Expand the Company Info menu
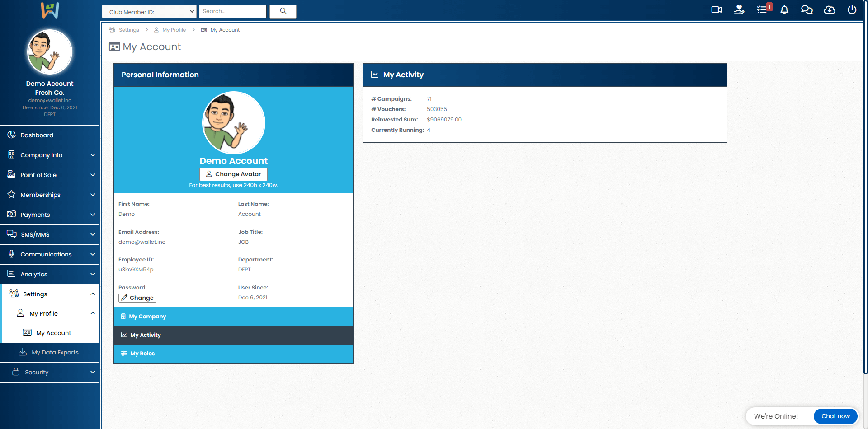This screenshot has height=429, width=868. [50, 155]
